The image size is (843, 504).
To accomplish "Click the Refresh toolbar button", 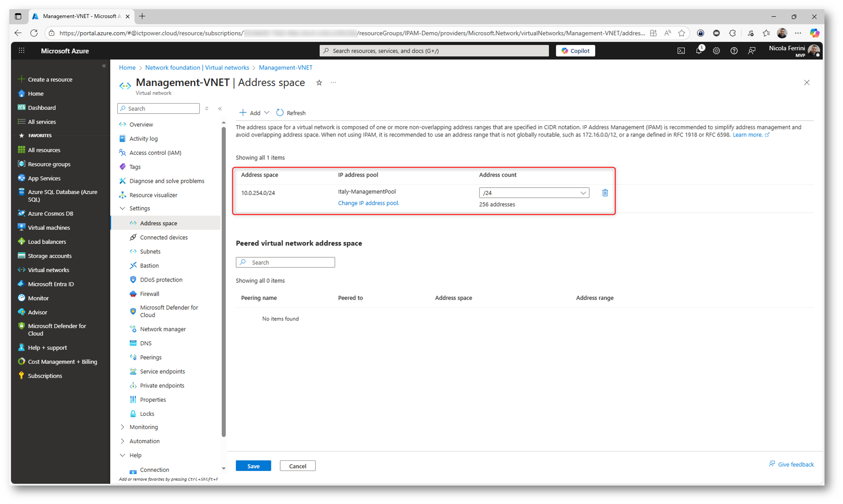I will click(291, 113).
